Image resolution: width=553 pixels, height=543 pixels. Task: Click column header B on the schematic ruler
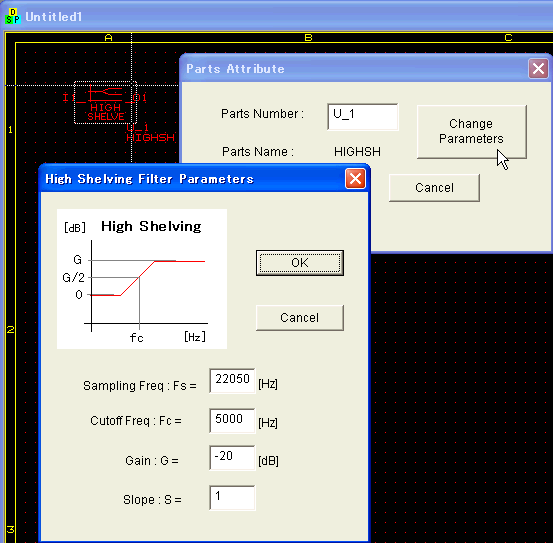click(308, 37)
